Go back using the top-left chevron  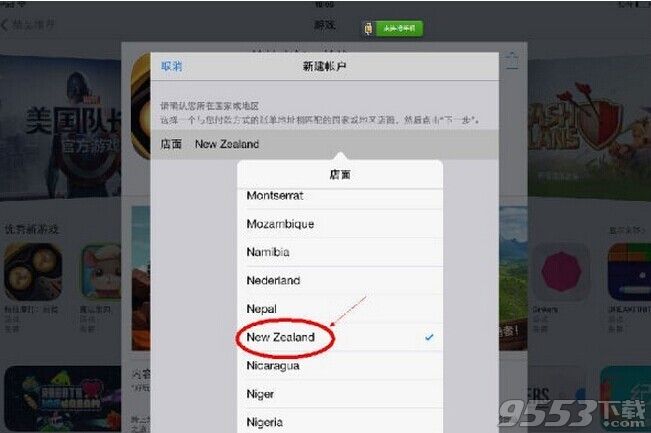coord(5,25)
